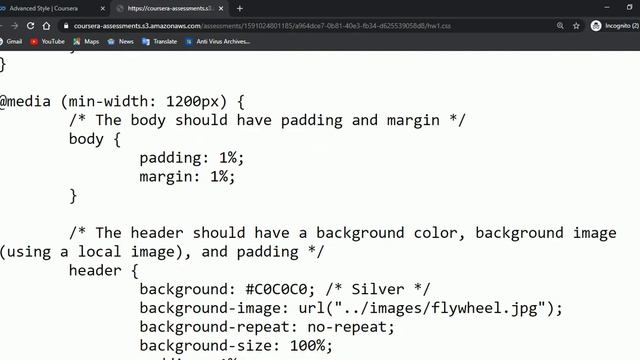Restore down the browser window
640x360 pixels.
[x=629, y=7]
